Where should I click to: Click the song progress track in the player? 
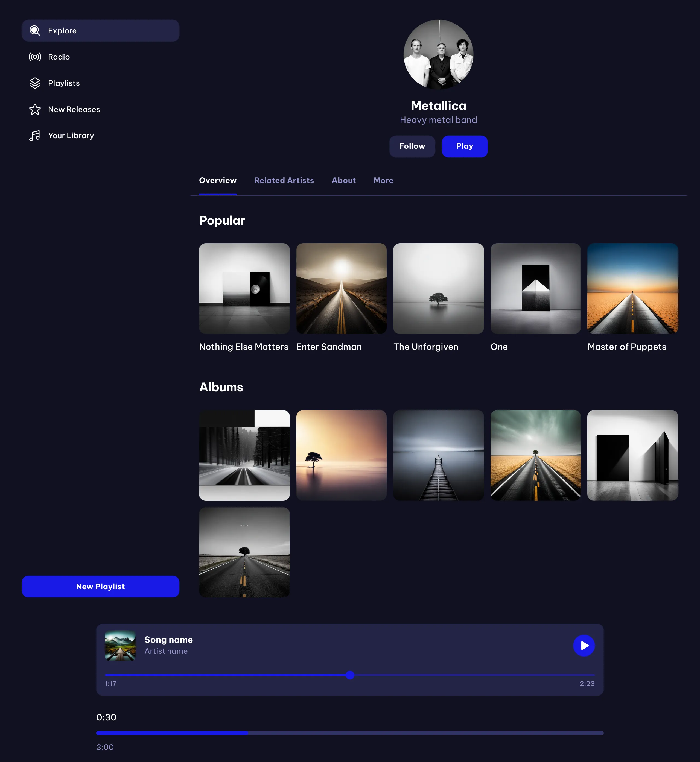[x=350, y=675]
